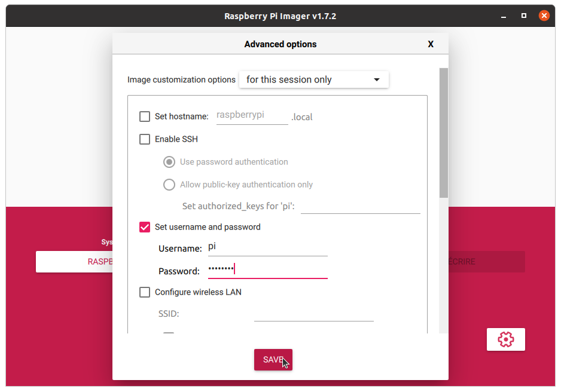Enable the Set hostname checkbox

pyautogui.click(x=145, y=117)
